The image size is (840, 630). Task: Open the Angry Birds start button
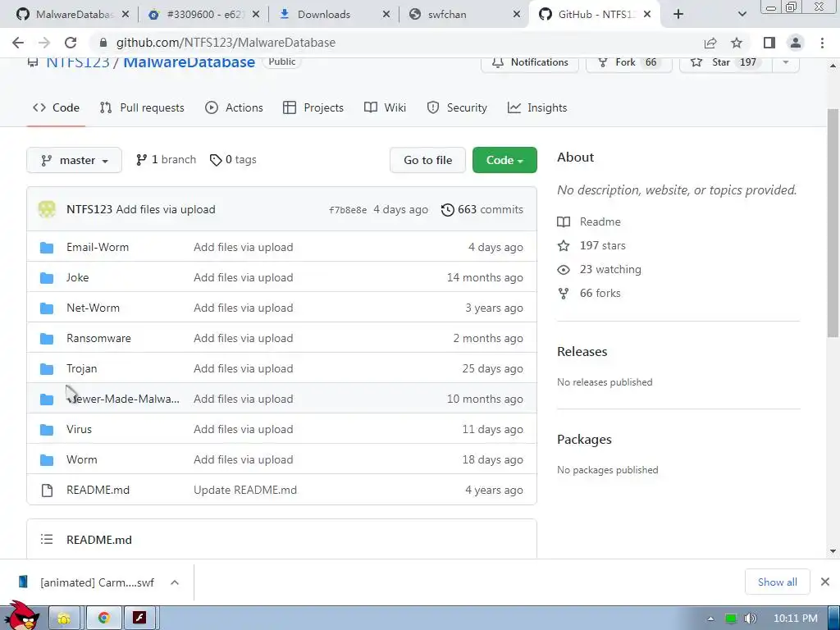coord(21,616)
